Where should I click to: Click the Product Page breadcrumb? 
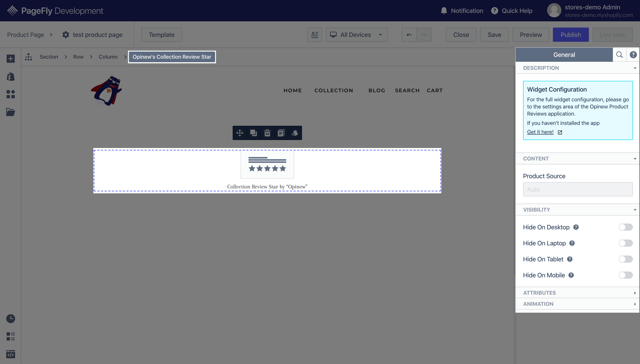click(26, 35)
